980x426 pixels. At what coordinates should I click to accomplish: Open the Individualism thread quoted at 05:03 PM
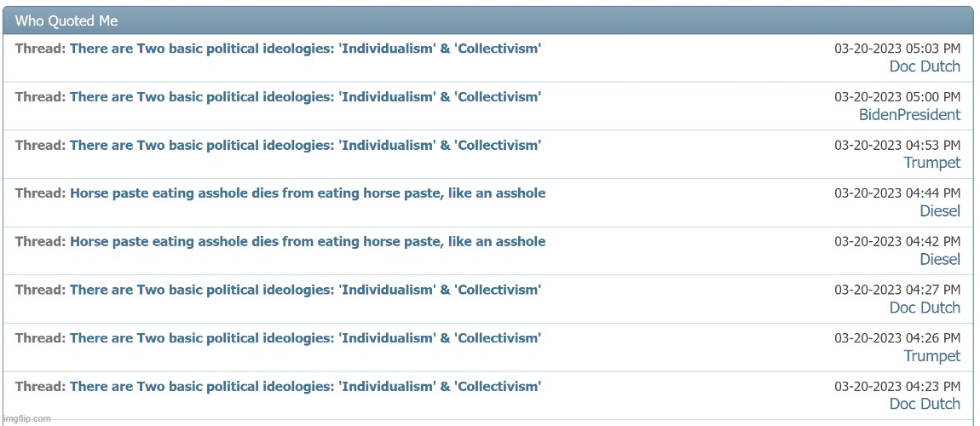(304, 49)
